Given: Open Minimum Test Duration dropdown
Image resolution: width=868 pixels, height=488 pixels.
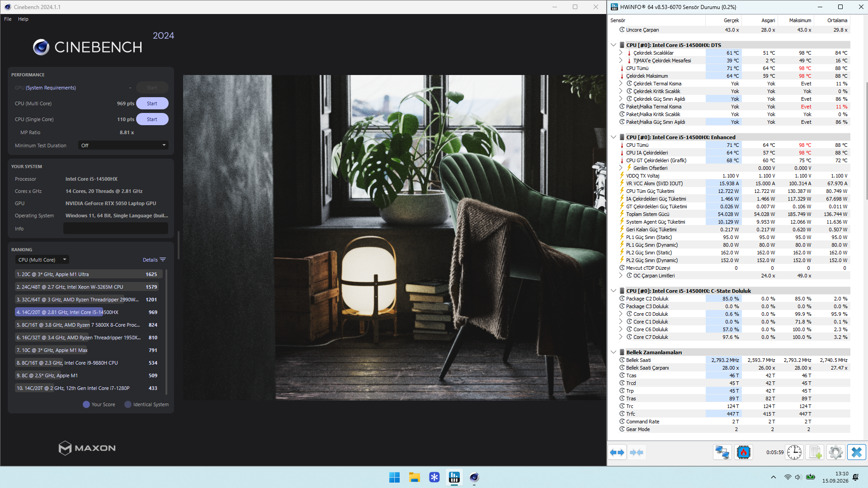Looking at the screenshot, I should click(x=123, y=145).
